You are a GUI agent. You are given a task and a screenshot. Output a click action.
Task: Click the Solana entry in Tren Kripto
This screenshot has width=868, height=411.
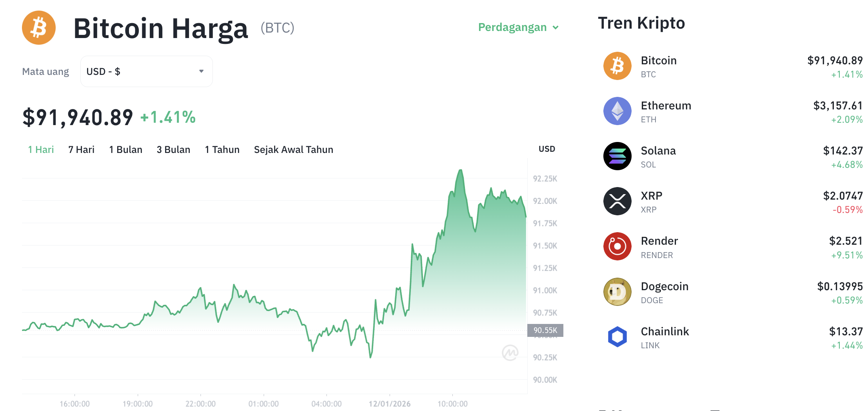[658, 151]
